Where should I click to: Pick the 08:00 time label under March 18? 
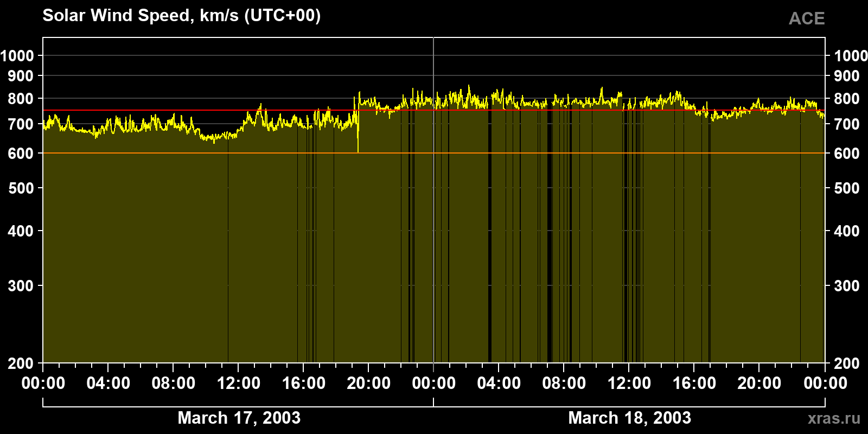click(x=564, y=383)
